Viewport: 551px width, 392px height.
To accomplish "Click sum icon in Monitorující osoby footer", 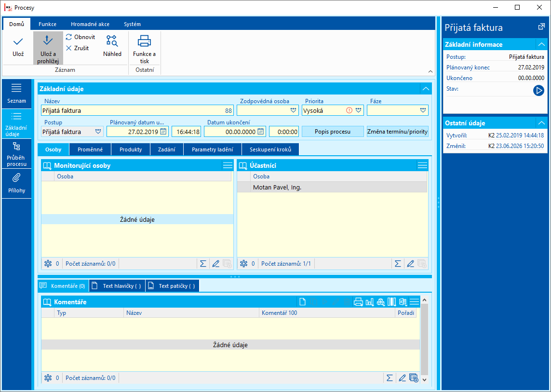I will tap(203, 263).
